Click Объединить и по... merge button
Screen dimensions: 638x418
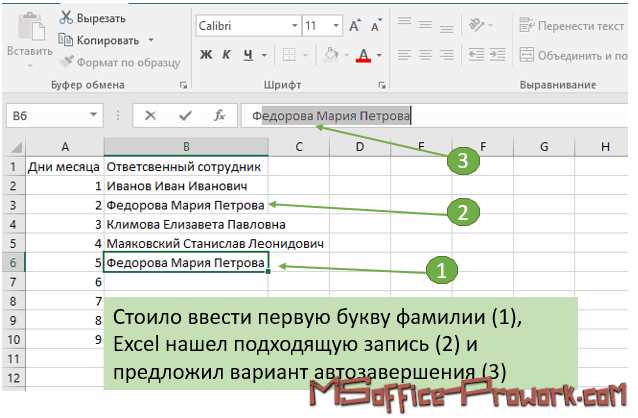click(574, 55)
